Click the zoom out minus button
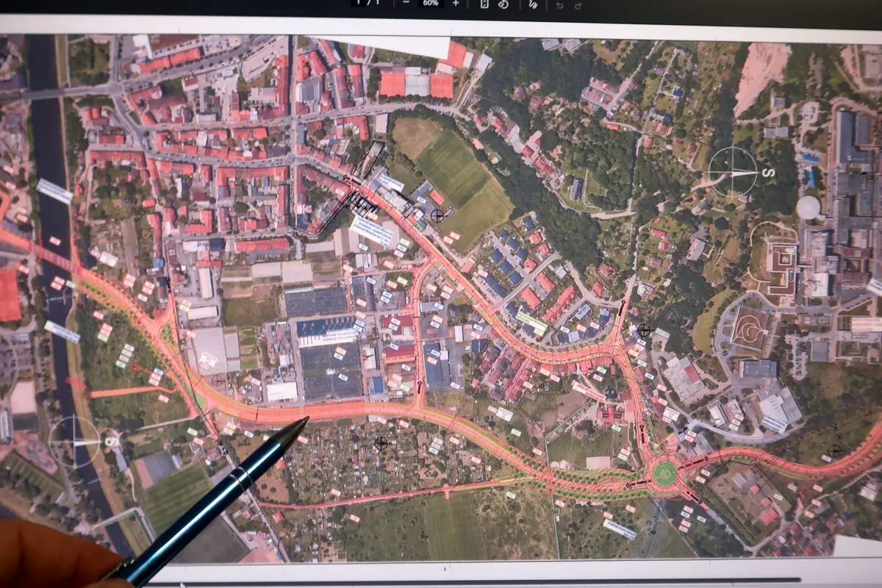 406,4
